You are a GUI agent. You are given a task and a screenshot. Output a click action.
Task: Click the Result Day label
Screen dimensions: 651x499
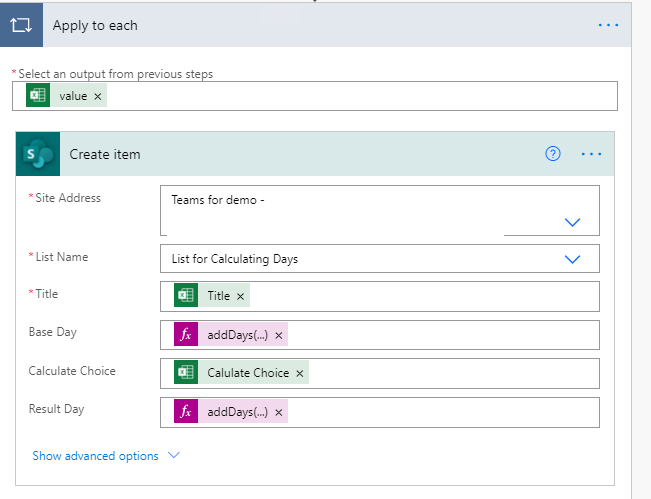pos(56,409)
